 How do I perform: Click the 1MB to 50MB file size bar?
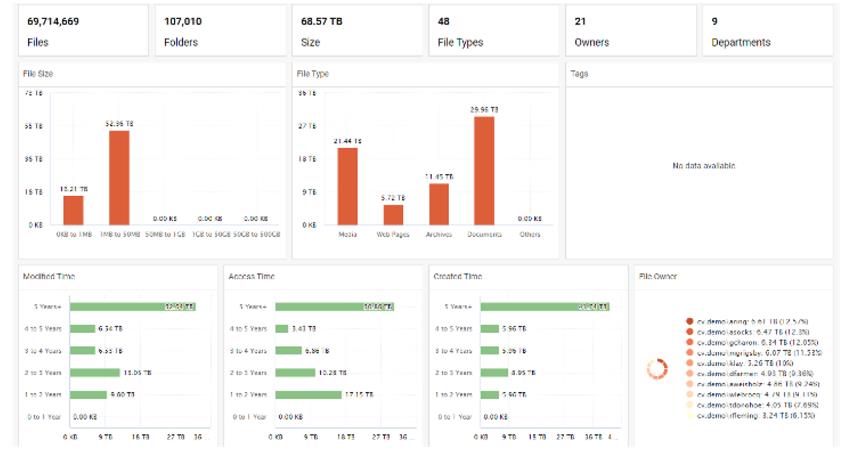coord(119,178)
